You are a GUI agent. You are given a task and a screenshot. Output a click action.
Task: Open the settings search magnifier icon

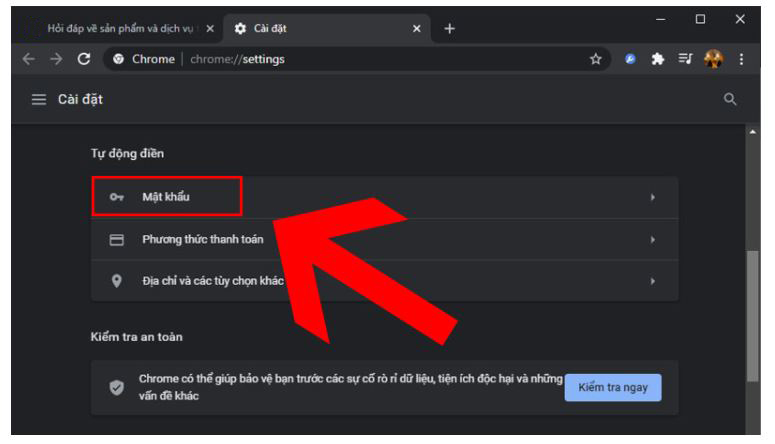coord(730,99)
